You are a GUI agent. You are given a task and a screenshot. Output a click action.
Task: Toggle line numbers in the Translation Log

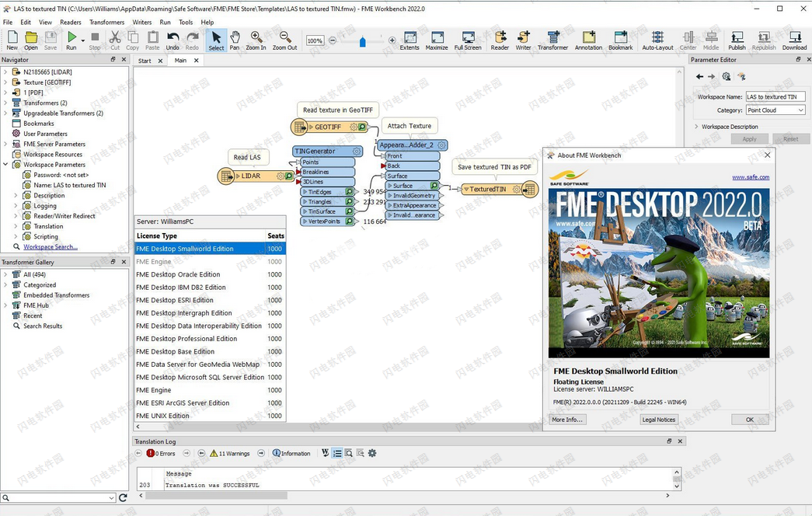pyautogui.click(x=337, y=453)
